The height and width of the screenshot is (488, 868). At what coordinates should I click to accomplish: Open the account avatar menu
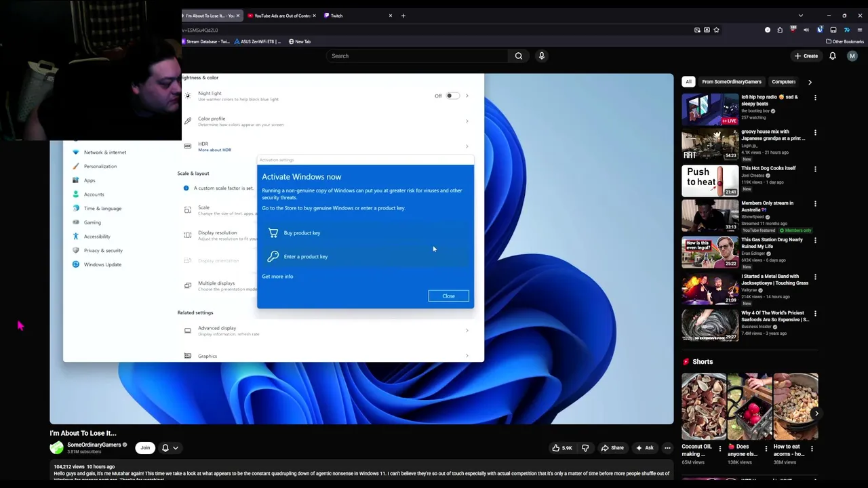[x=852, y=56]
